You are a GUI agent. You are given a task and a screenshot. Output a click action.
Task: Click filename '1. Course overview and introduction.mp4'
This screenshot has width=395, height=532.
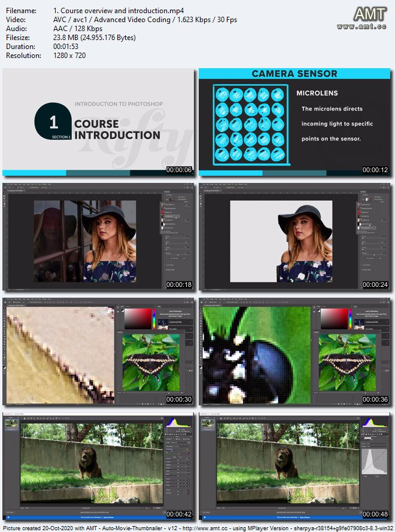pyautogui.click(x=118, y=11)
